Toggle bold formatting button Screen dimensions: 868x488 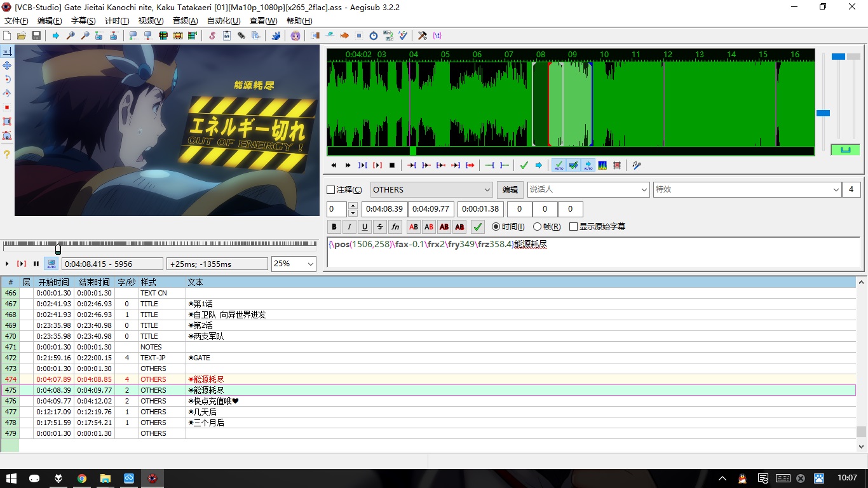[334, 226]
